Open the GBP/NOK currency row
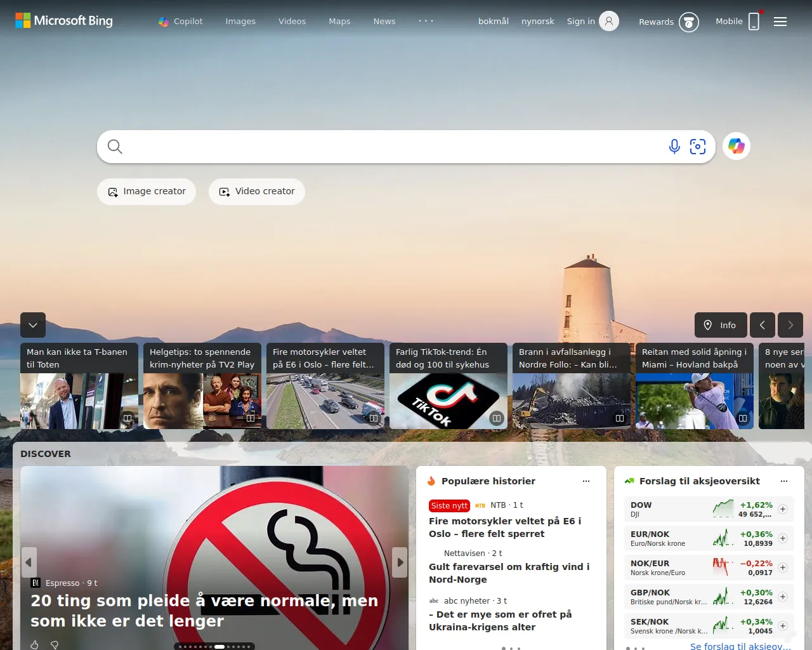Image resolution: width=812 pixels, height=650 pixels. tap(709, 597)
